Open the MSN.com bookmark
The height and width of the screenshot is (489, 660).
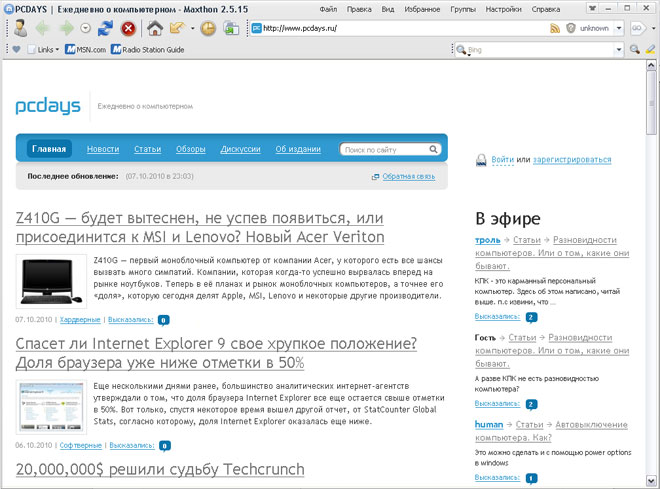85,50
